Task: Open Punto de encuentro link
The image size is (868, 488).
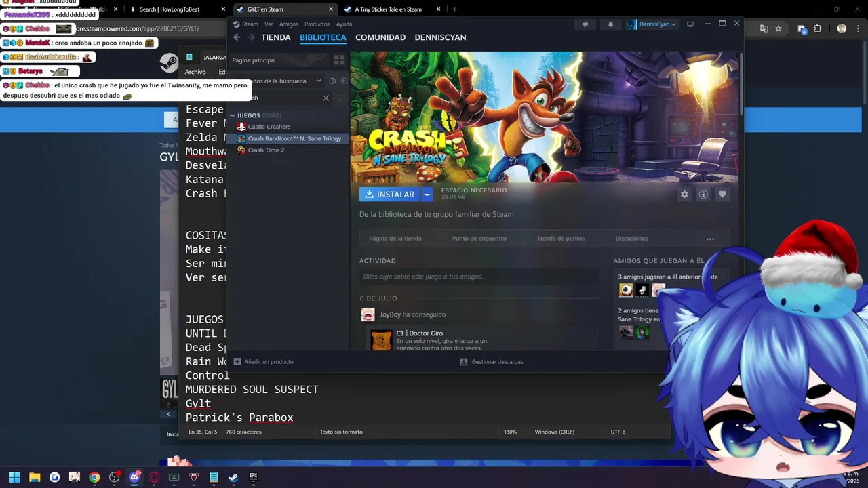Action: click(479, 239)
